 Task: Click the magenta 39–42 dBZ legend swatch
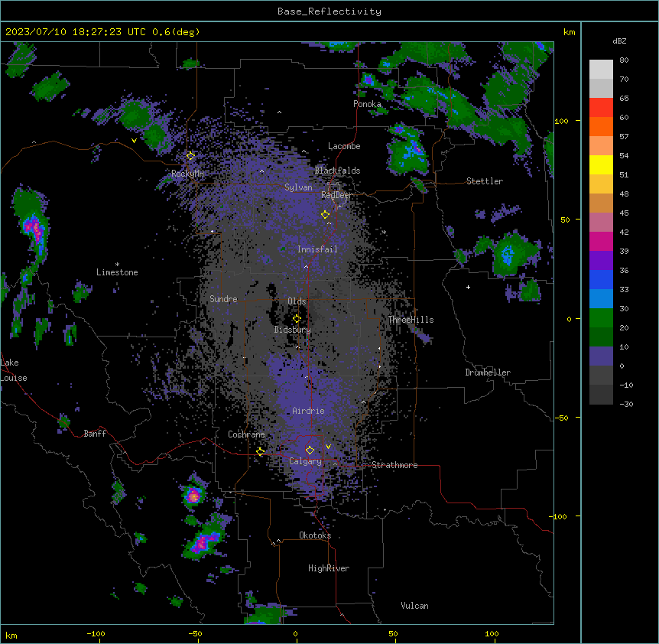(x=601, y=241)
